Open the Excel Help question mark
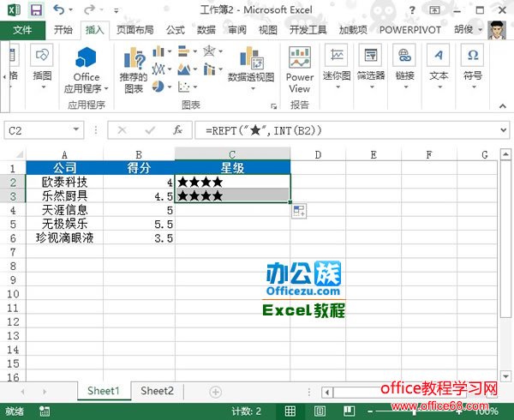Screen dimensions: 514x420 412,10
